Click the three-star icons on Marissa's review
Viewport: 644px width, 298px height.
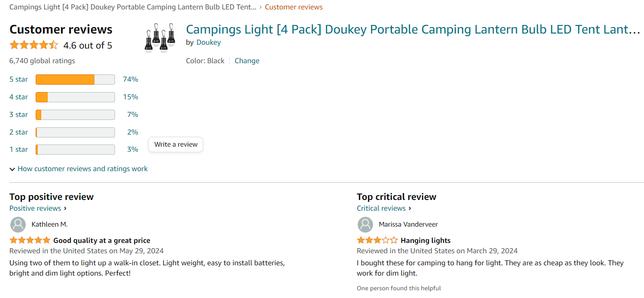tap(377, 240)
